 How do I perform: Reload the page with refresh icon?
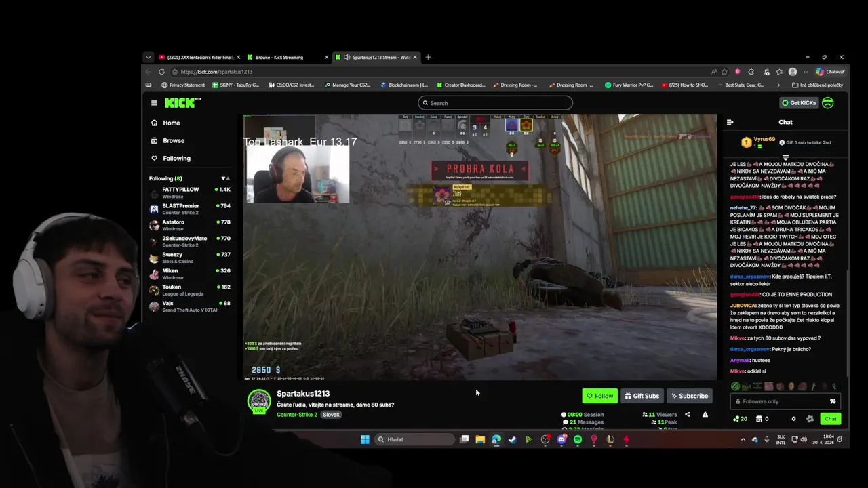pyautogui.click(x=161, y=72)
